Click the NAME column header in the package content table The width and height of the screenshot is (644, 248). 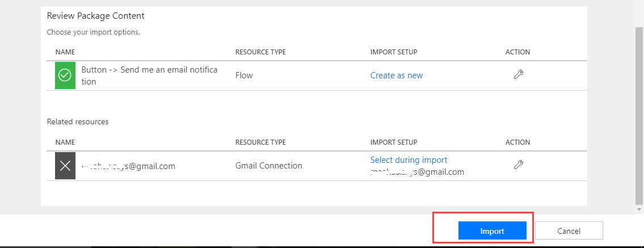pyautogui.click(x=65, y=52)
